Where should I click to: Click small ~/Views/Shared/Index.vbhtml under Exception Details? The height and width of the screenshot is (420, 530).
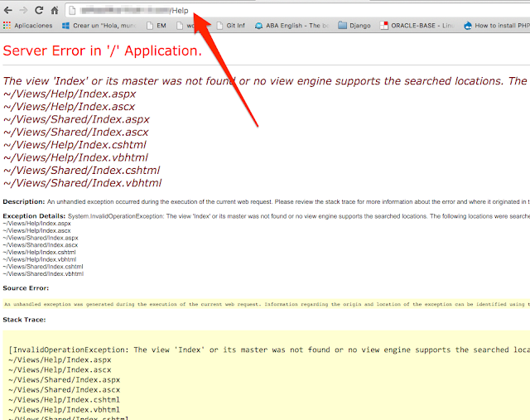coord(43,274)
